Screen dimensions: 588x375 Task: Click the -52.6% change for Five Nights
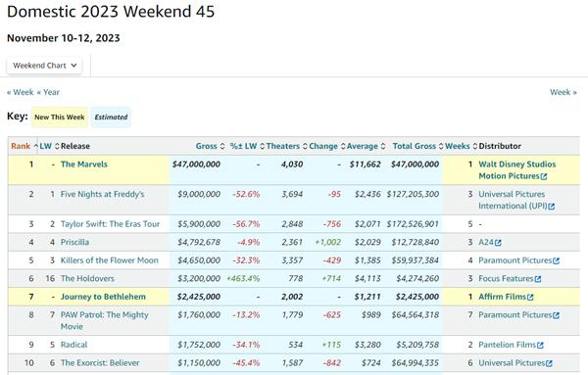click(x=246, y=194)
